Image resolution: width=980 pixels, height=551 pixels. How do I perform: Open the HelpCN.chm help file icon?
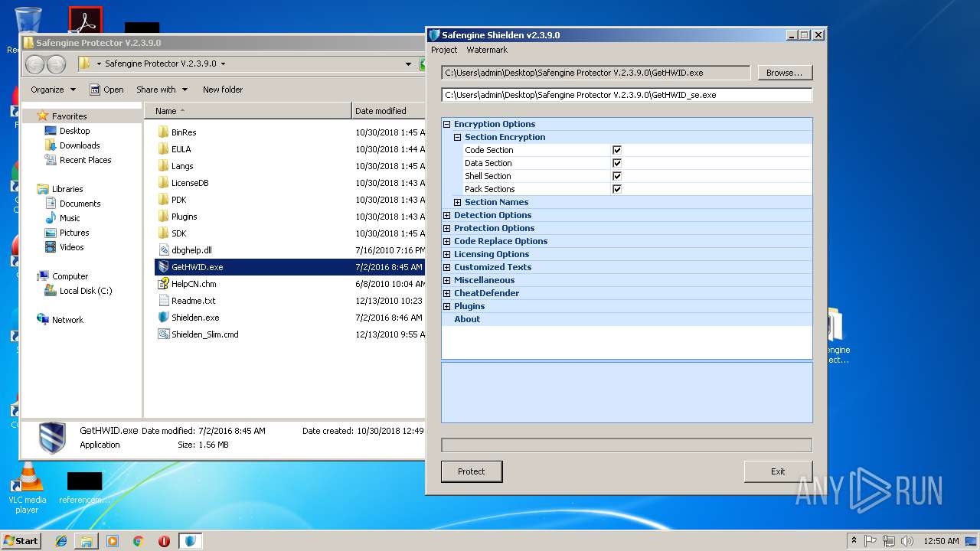(x=163, y=284)
